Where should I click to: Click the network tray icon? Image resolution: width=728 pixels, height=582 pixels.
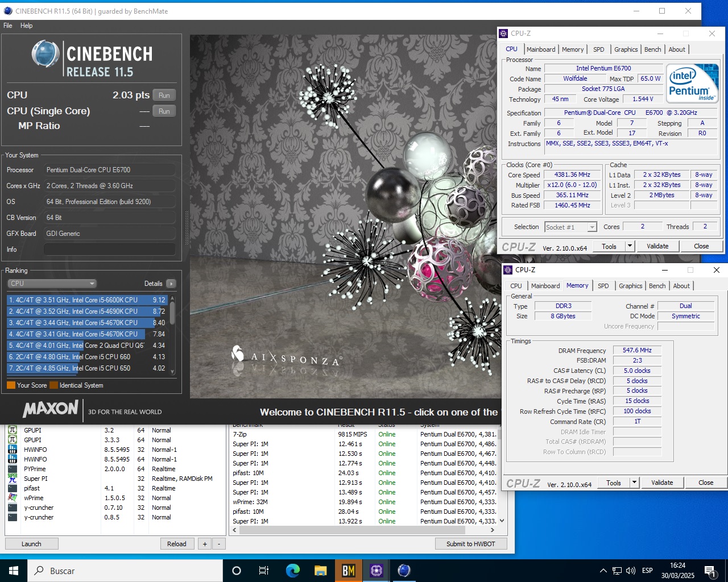tap(617, 571)
